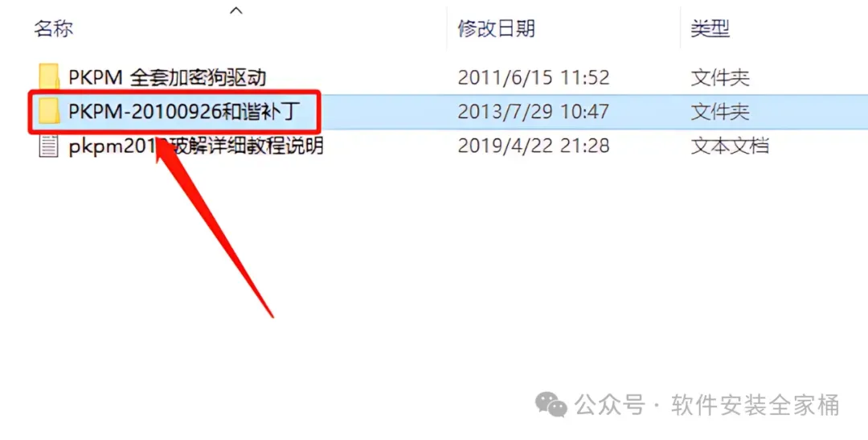Image resolution: width=868 pixels, height=440 pixels.
Task: Click the sort arrow above 名称 column
Action: coord(236,10)
